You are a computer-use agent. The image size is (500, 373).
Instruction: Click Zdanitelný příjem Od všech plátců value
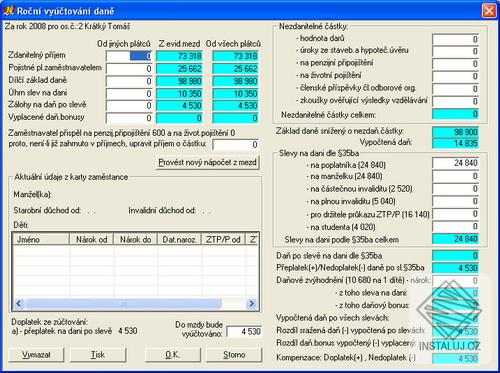click(236, 56)
